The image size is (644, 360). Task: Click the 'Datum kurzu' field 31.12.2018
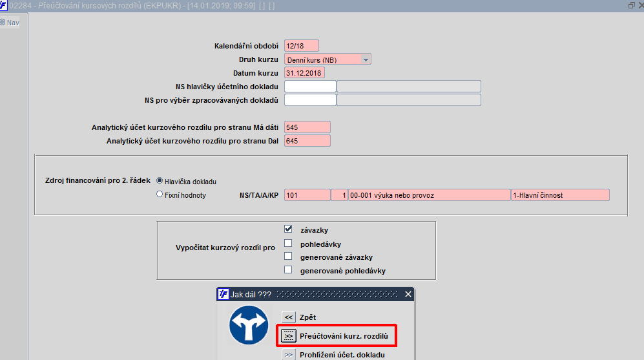click(x=304, y=73)
